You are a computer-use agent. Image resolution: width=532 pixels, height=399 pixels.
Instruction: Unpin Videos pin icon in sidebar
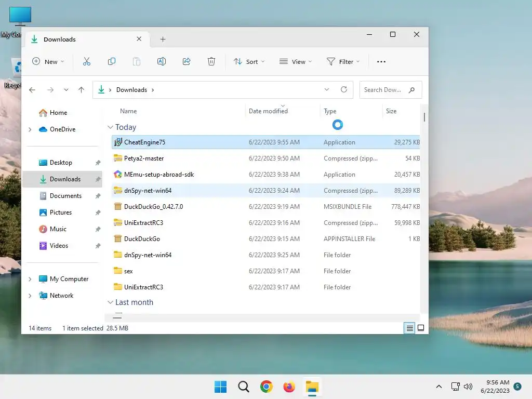[x=98, y=246]
